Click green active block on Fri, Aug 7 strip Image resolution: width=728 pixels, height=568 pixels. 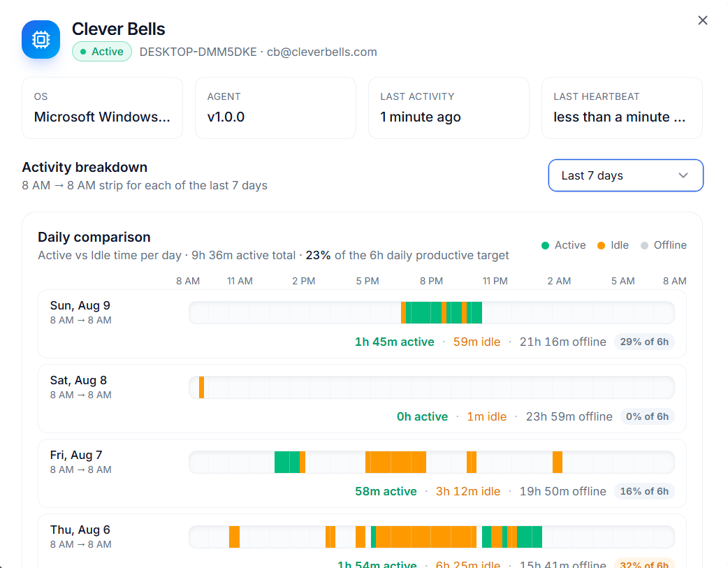coord(287,462)
